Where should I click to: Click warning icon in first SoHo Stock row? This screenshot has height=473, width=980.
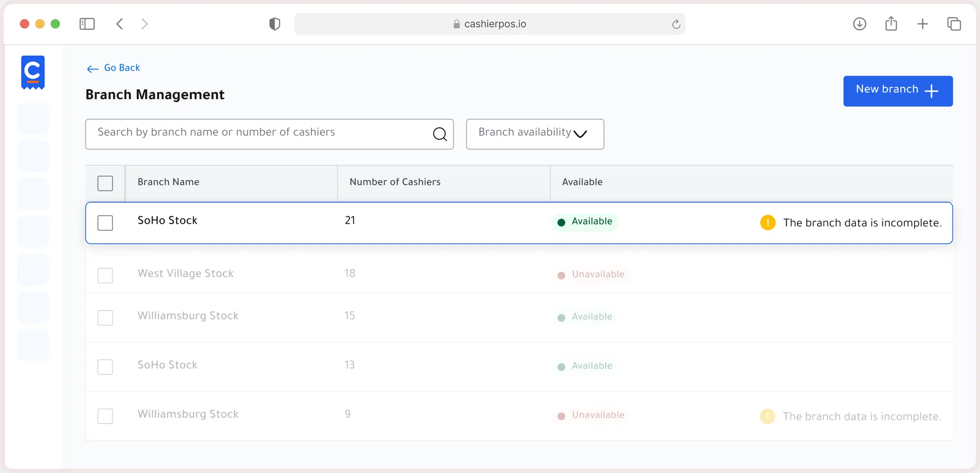[x=768, y=223]
